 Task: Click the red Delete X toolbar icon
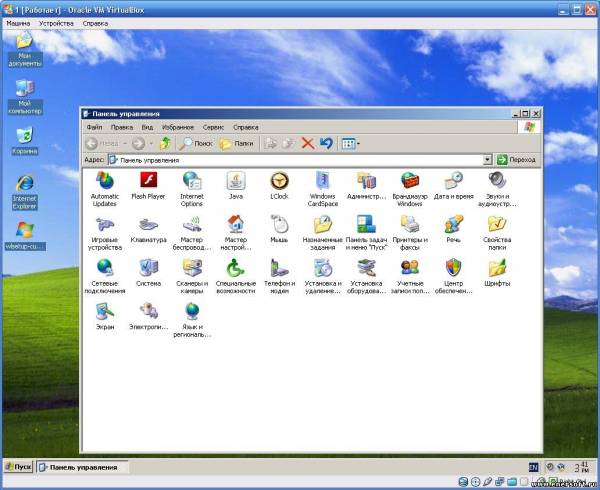[308, 144]
